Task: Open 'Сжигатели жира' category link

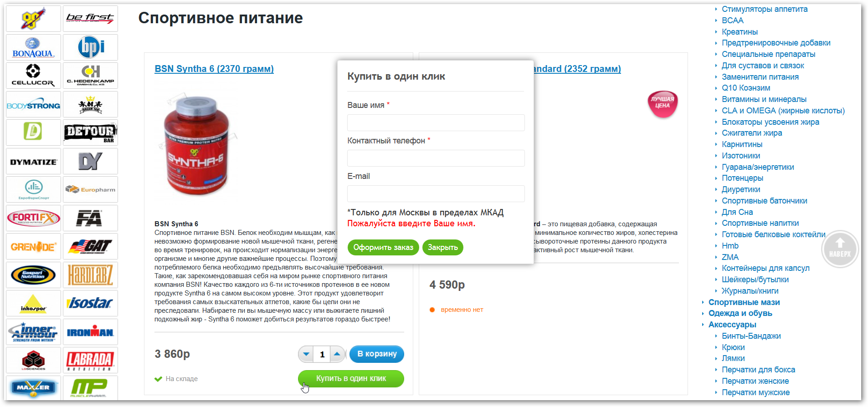Action: click(752, 133)
